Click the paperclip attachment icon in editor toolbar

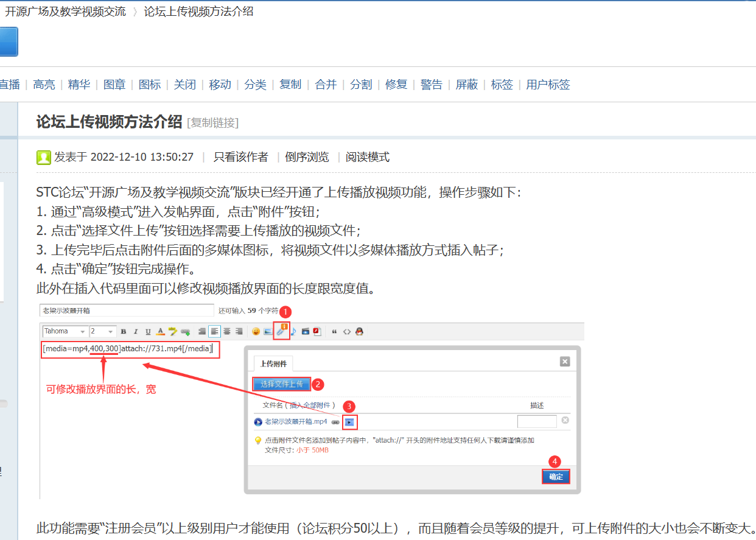click(281, 331)
